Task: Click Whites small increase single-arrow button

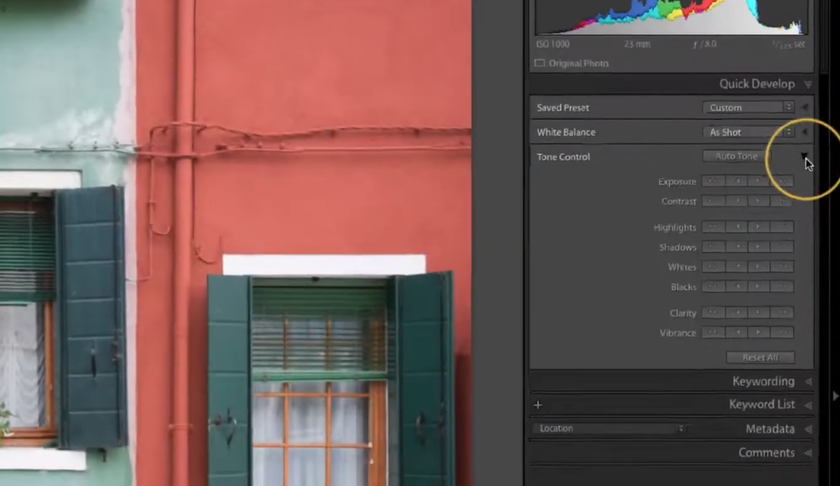Action: pos(759,267)
